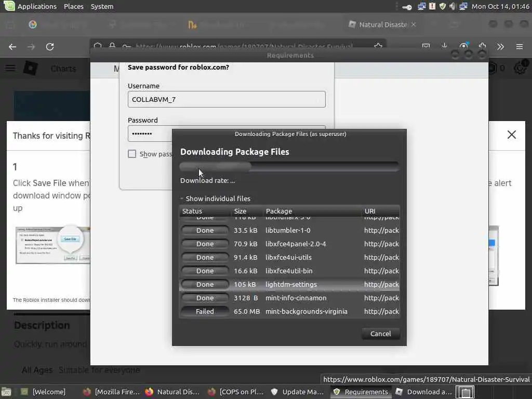Click the Password field

(150, 134)
